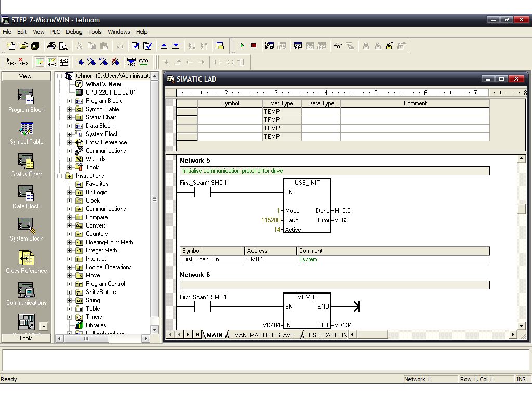
Task: Click the Download to PLC arrow icon
Action: (x=176, y=46)
